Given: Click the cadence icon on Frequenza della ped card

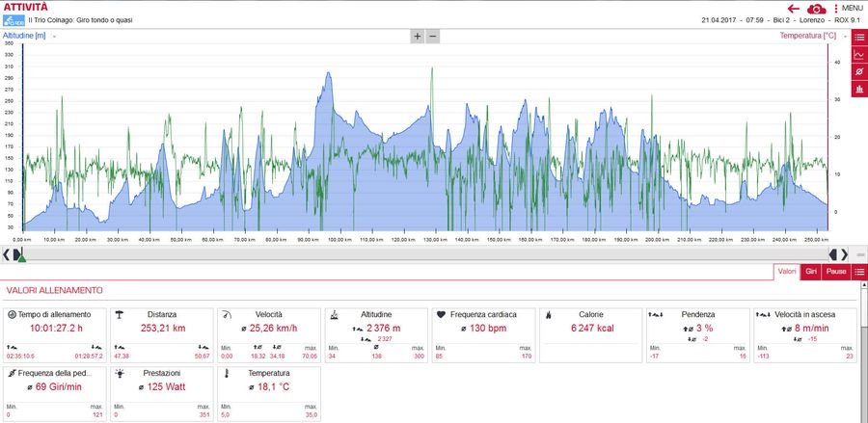Looking at the screenshot, I should click(13, 373).
